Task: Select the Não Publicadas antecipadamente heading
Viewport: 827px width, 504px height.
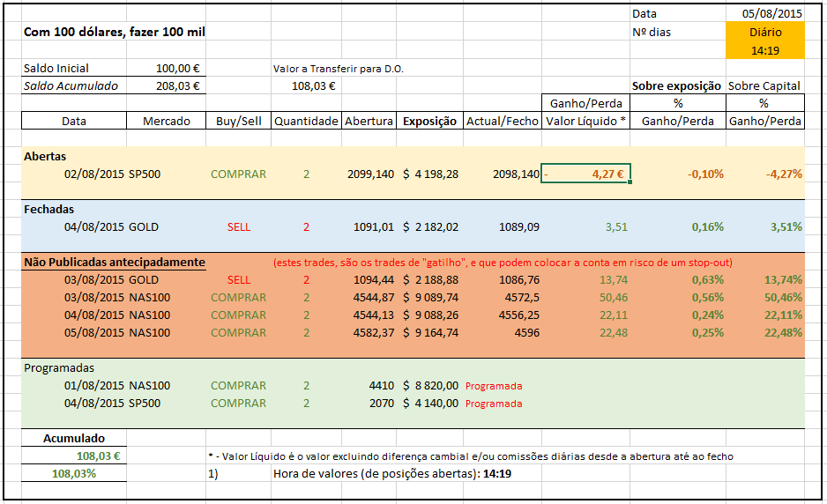Action: coord(115,263)
